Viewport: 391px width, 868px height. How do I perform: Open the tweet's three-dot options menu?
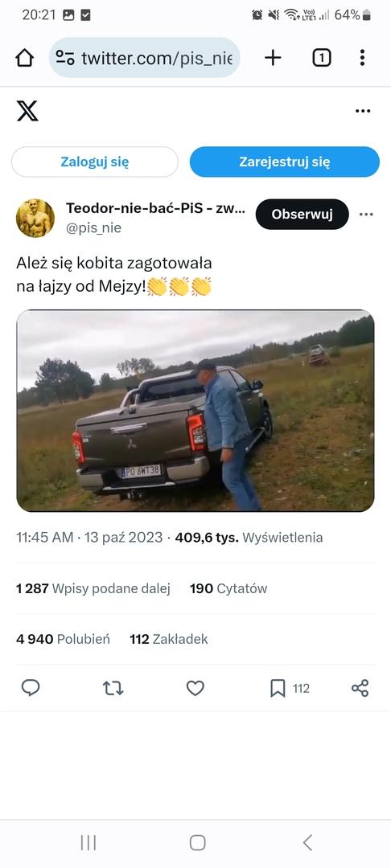366,215
